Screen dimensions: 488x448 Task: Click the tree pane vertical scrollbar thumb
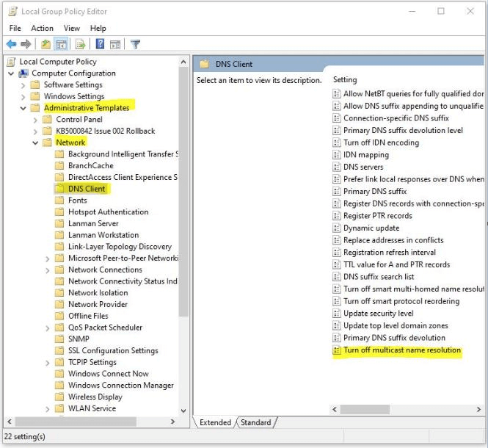click(183, 192)
